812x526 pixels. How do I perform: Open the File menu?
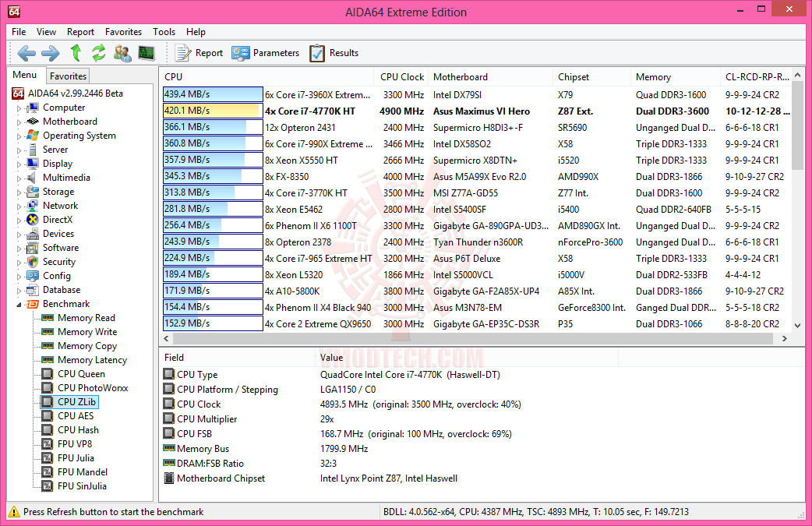[x=19, y=32]
